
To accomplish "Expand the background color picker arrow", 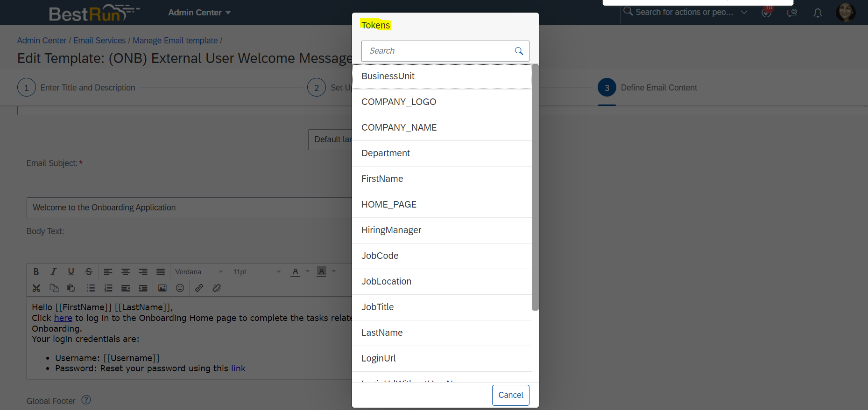I will 334,271.
